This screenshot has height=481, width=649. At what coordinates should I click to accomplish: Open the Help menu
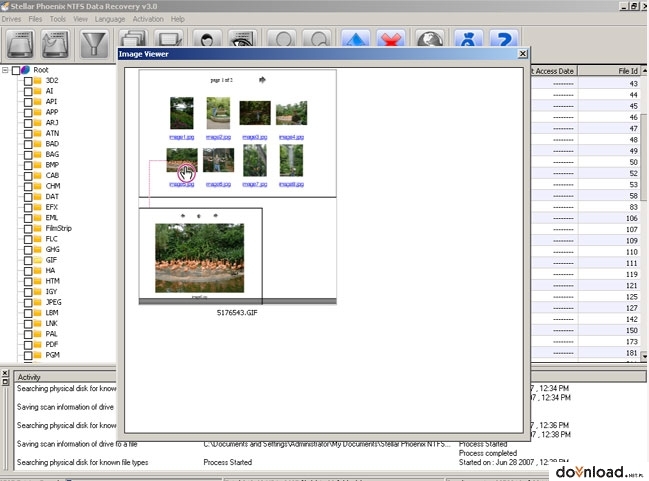[x=178, y=19]
